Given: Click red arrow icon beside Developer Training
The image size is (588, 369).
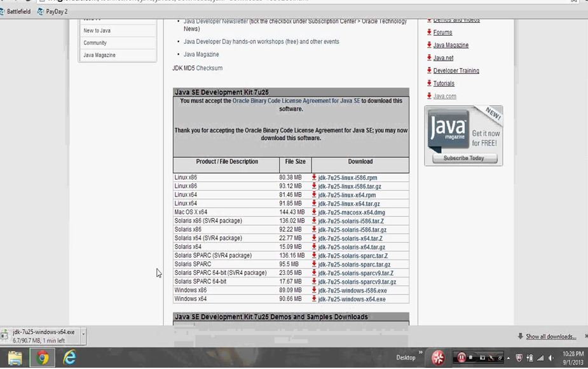Looking at the screenshot, I should click(429, 71).
